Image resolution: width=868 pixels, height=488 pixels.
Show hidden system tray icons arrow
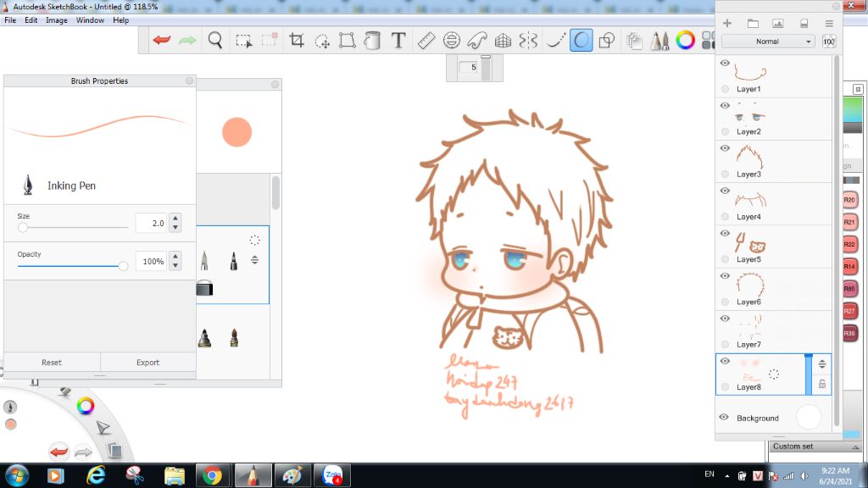(x=726, y=476)
